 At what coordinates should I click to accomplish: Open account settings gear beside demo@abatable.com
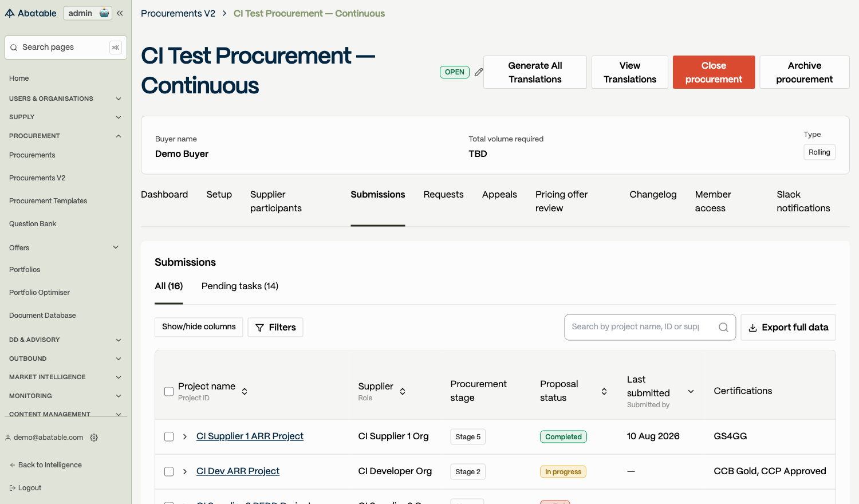pos(94,438)
